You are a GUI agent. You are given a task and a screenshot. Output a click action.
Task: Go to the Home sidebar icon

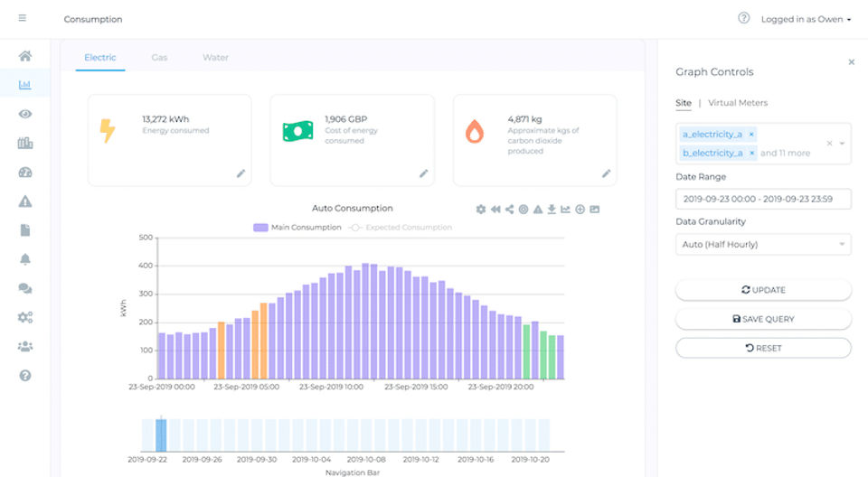(x=25, y=56)
